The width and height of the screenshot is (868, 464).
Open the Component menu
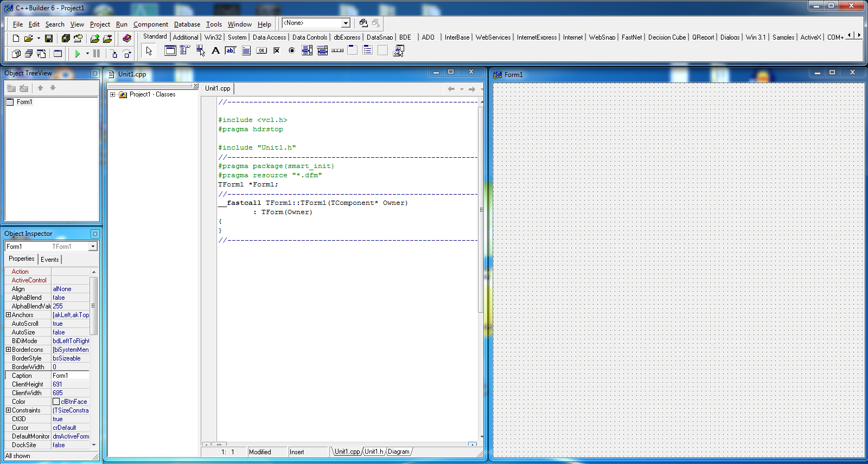[x=151, y=24]
